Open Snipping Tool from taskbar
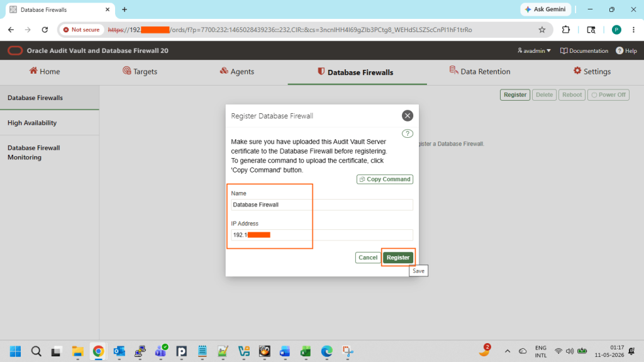Image resolution: width=644 pixels, height=362 pixels. (x=347, y=351)
